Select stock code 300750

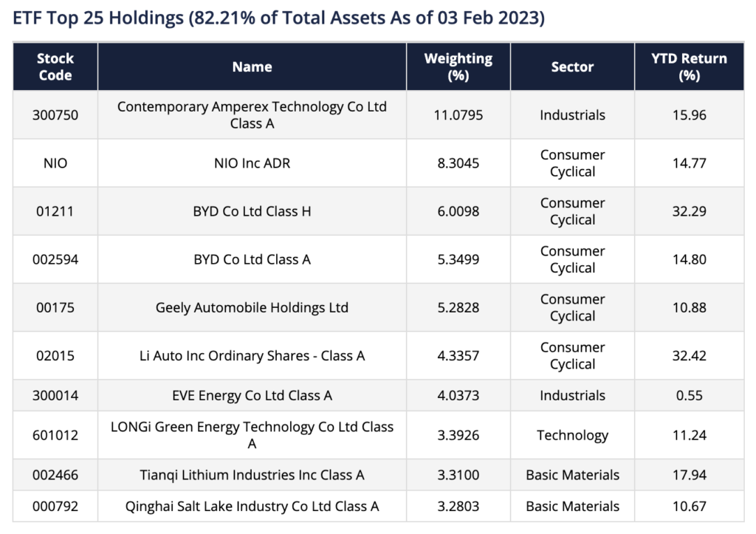[55, 114]
